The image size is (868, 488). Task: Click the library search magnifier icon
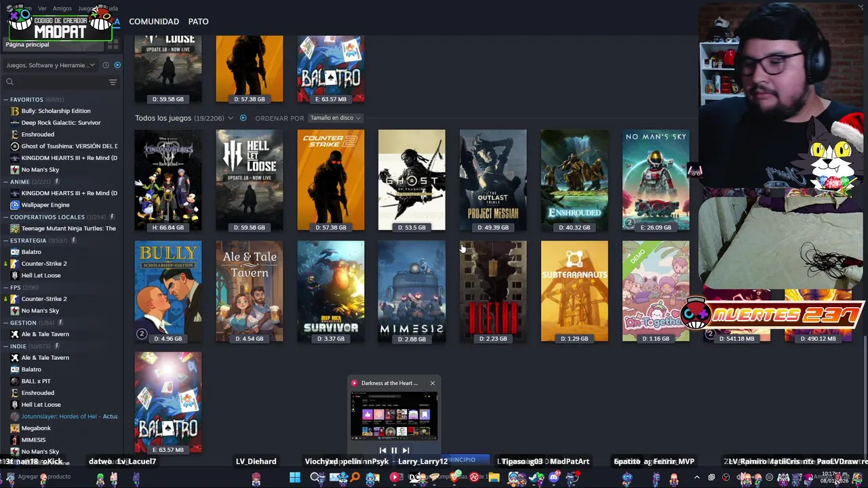(x=9, y=82)
